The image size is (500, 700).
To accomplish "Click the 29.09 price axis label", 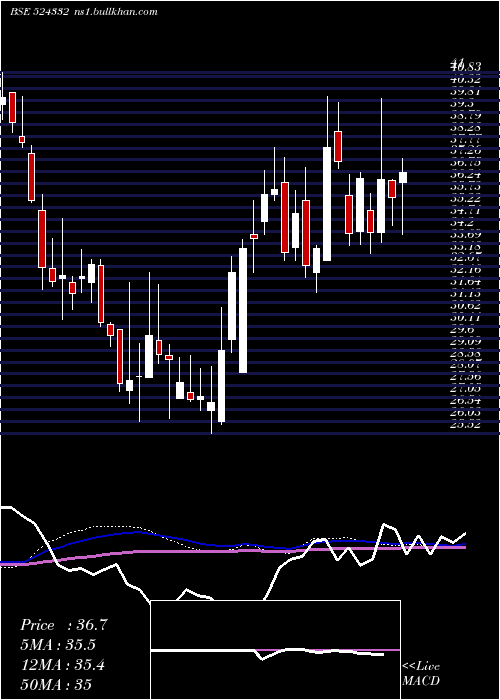I will [466, 342].
